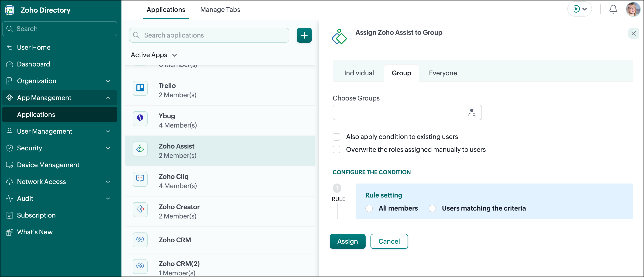644x277 pixels.
Task: Click the Zoho Assist icon in app list
Action: click(x=140, y=149)
